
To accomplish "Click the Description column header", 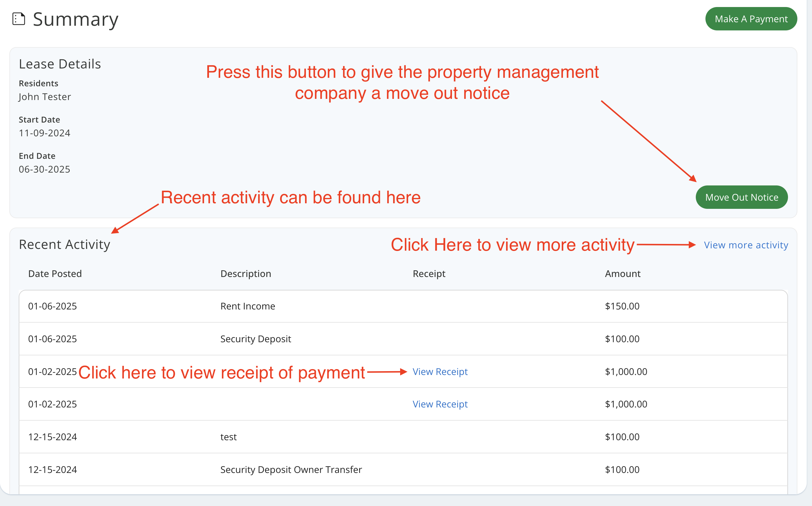I will (245, 274).
